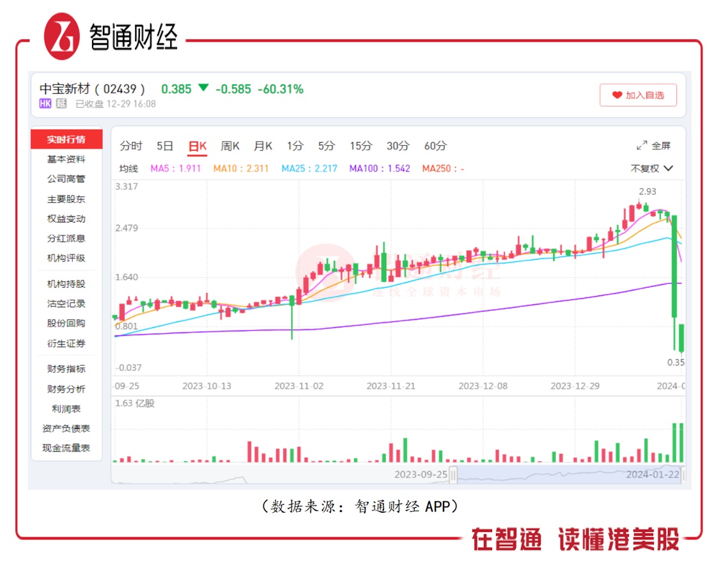The height and width of the screenshot is (571, 728).
Task: Click the 2.93 high price marker
Action: 647,191
